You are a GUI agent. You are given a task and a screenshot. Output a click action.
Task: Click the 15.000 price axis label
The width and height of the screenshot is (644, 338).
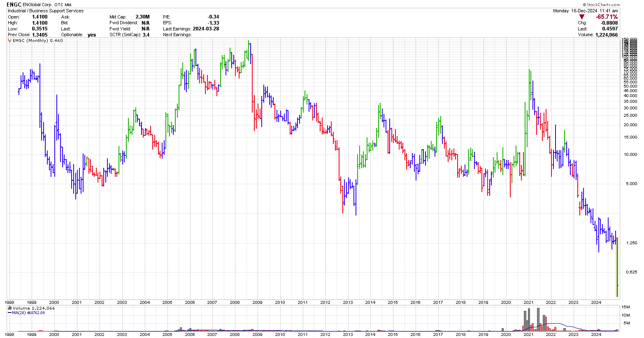click(x=630, y=137)
